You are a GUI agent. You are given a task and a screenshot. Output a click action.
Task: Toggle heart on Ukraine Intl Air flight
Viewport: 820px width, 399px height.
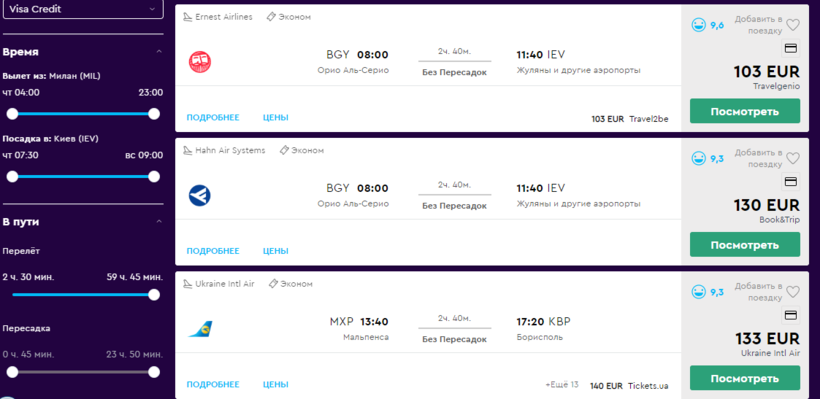[x=793, y=291]
